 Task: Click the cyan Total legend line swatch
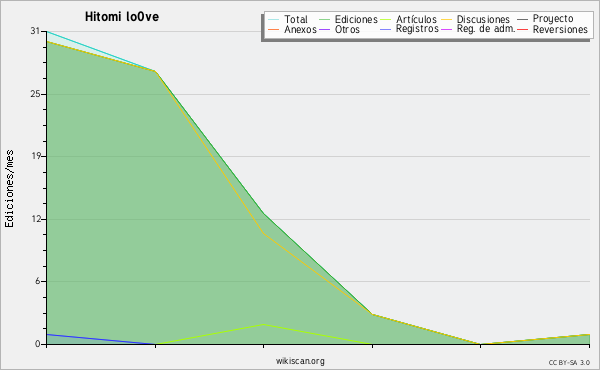pyautogui.click(x=274, y=20)
